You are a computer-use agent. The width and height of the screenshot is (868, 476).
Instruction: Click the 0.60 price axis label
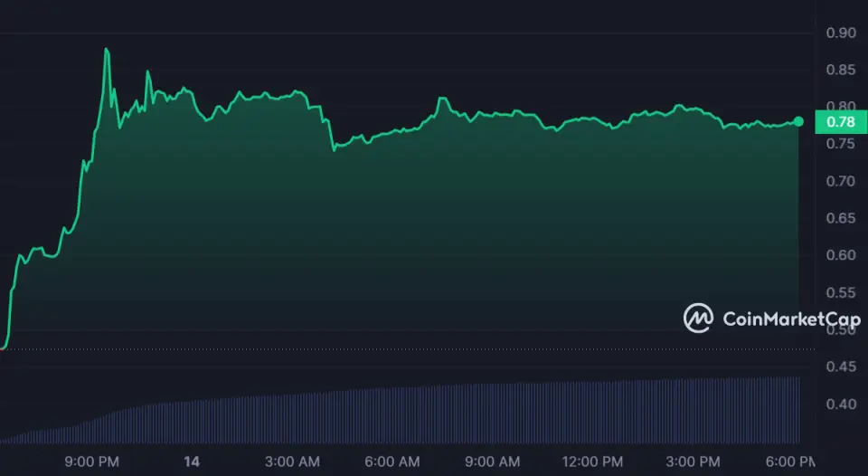841,255
